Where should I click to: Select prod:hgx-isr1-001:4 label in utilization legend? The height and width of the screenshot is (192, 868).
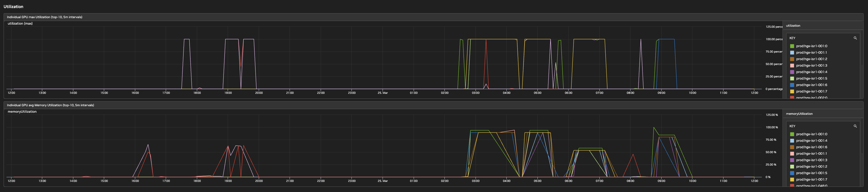811,72
